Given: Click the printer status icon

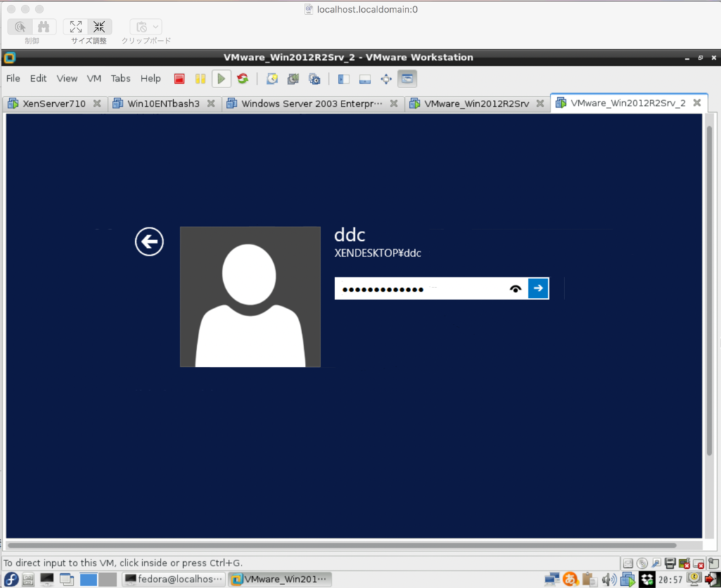Looking at the screenshot, I should pyautogui.click(x=670, y=563).
